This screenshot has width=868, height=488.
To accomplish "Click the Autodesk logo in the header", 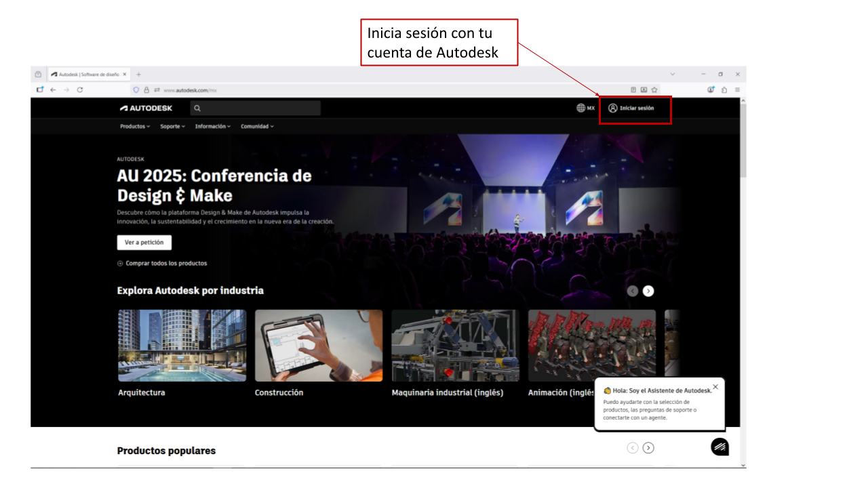I will tap(146, 108).
